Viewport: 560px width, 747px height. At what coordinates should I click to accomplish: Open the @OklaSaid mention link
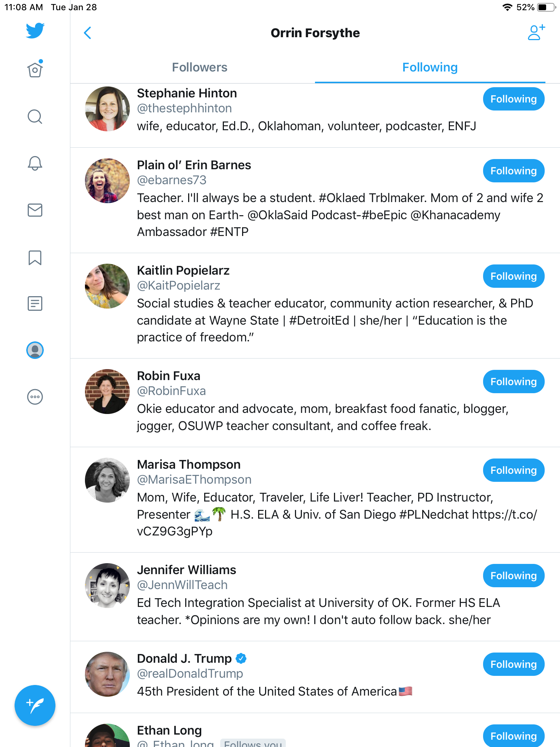(x=277, y=215)
